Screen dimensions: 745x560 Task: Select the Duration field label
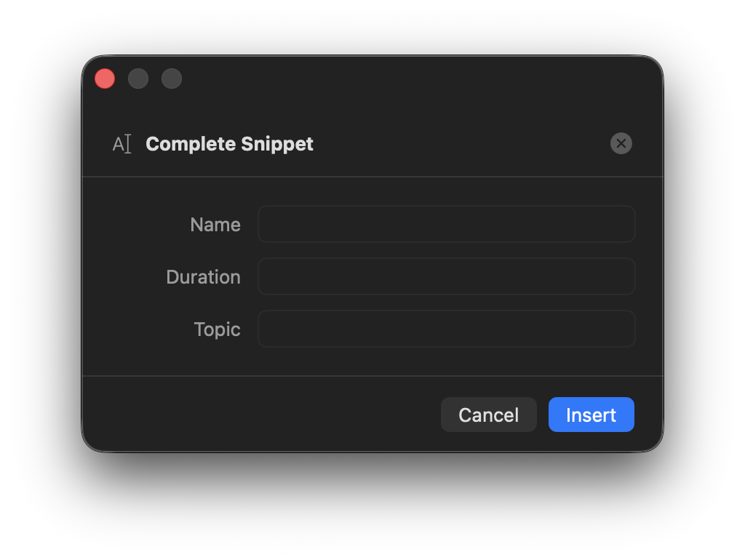tap(203, 276)
